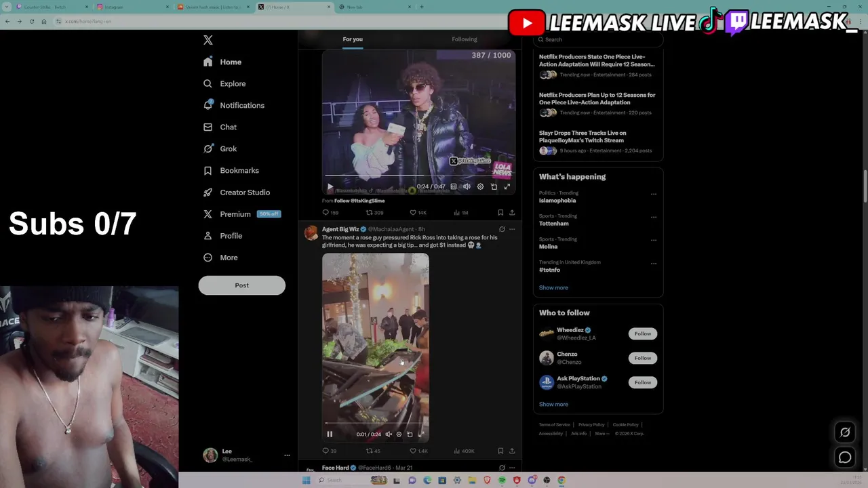The height and width of the screenshot is (488, 868).
Task: Mute the ItsKingSlime video volume
Action: [x=467, y=186]
